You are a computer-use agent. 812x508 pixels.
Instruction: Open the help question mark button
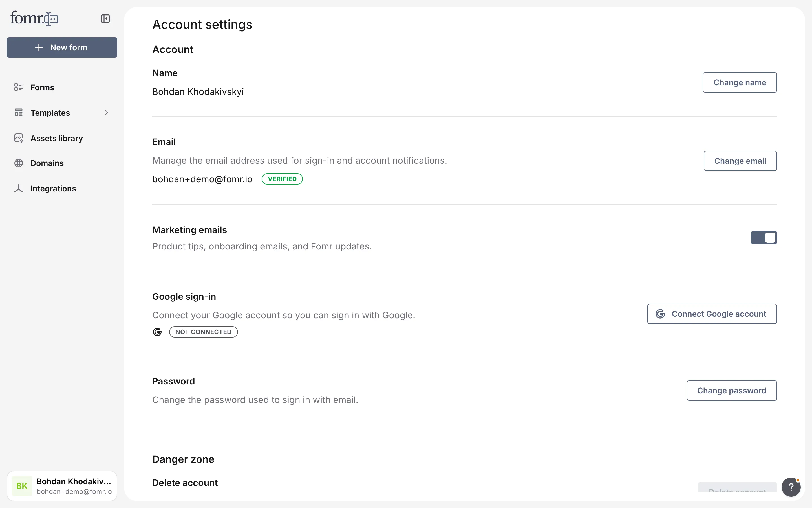pos(791,487)
